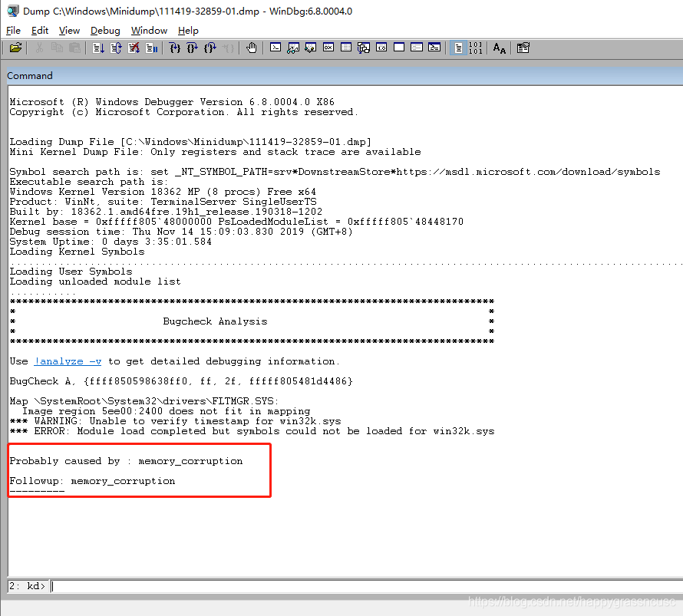Toggle Source mode off (101) button
The image size is (683, 616).
476,48
